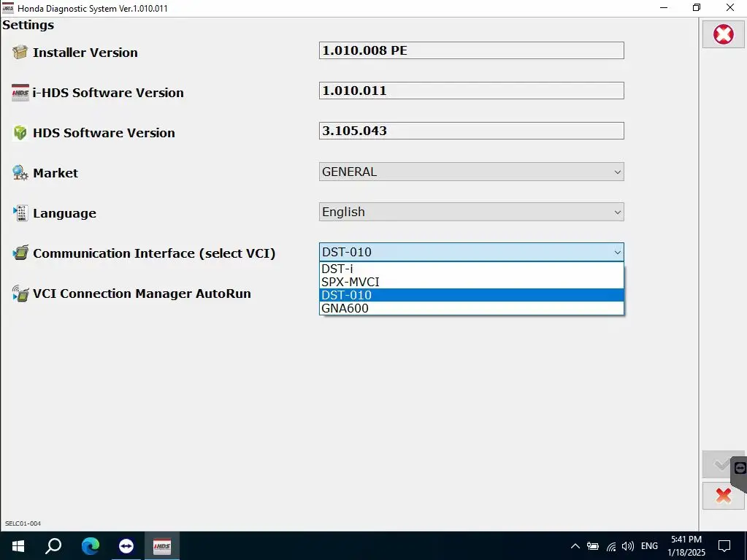Click the i-HDS Software Version field

(472, 91)
